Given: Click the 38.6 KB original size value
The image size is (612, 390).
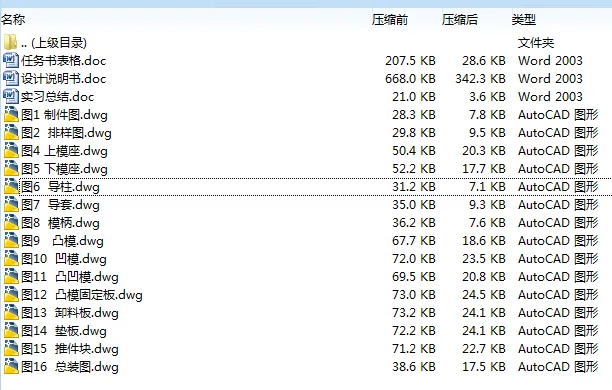Looking at the screenshot, I should [x=414, y=367].
